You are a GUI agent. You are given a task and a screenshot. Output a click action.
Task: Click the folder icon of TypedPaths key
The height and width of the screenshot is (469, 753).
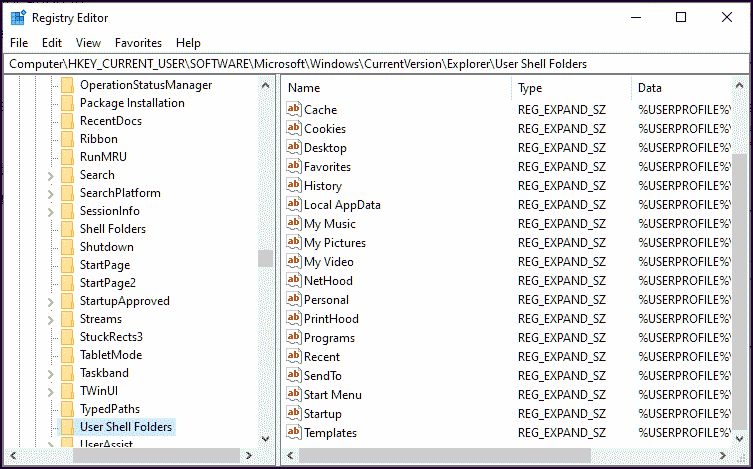pyautogui.click(x=67, y=409)
